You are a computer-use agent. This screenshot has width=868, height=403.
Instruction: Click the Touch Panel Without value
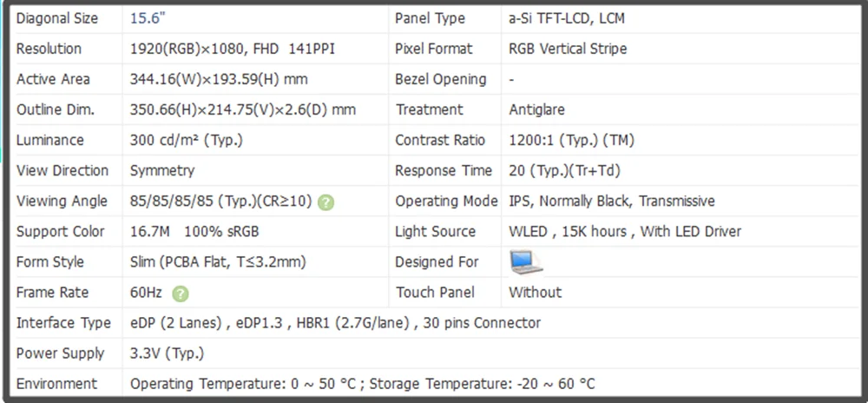point(536,293)
